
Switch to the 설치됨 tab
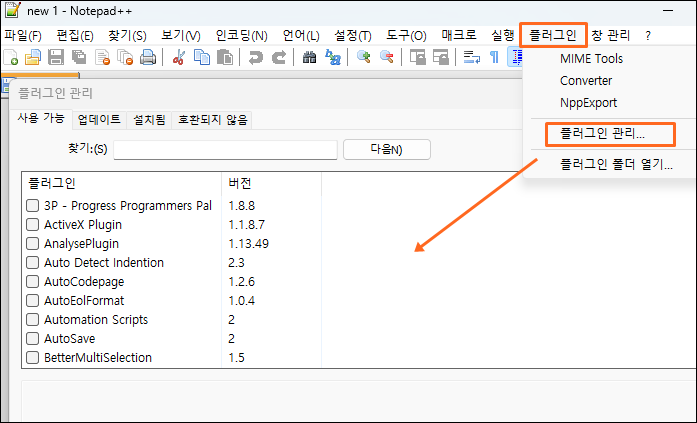149,120
